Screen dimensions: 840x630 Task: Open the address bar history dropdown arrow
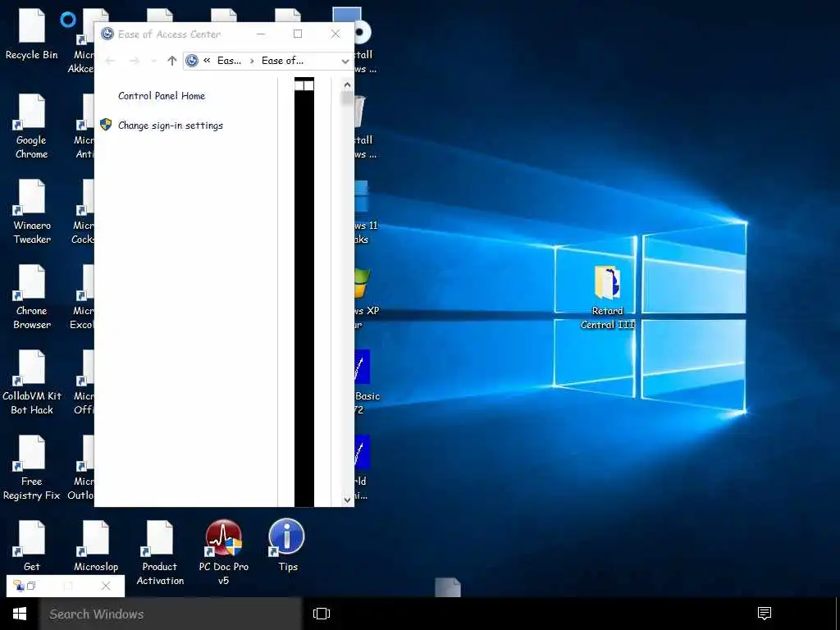click(x=345, y=61)
